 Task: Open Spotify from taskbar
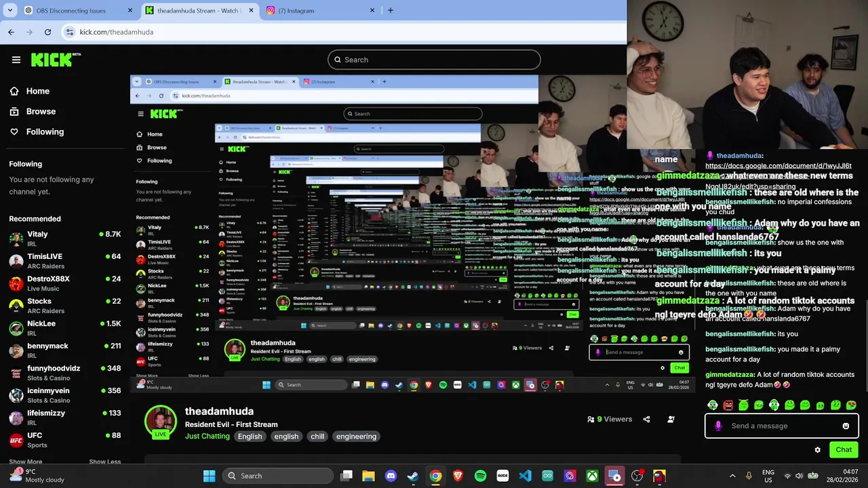click(480, 476)
